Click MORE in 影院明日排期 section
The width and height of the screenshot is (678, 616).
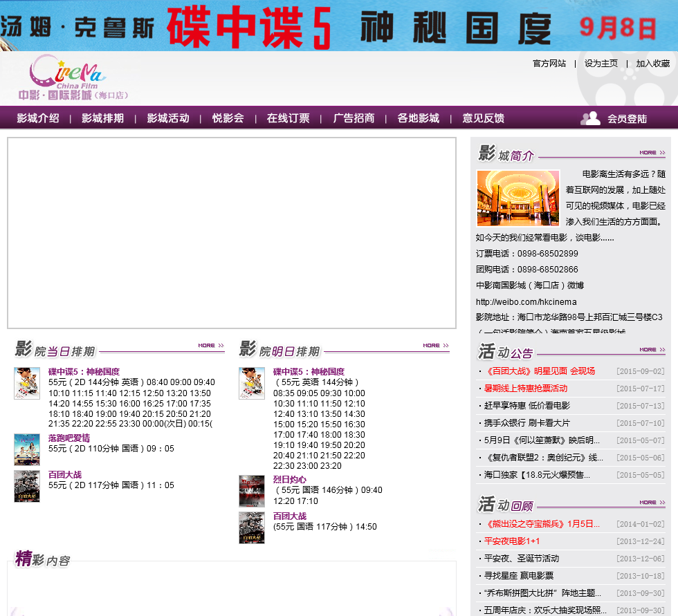point(436,345)
